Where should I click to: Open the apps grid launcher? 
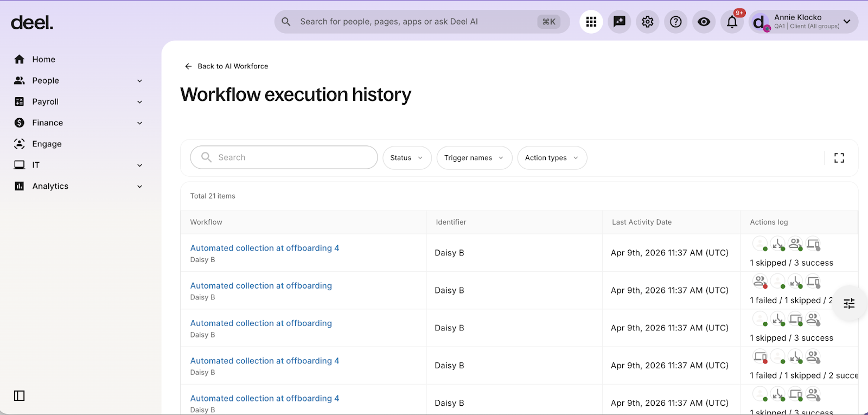click(591, 22)
